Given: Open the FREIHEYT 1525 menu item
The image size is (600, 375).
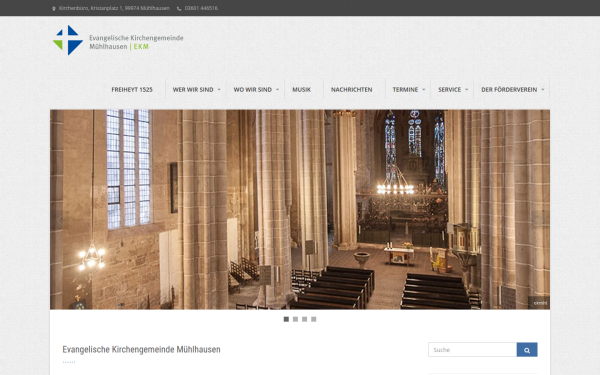Looking at the screenshot, I should 132,90.
